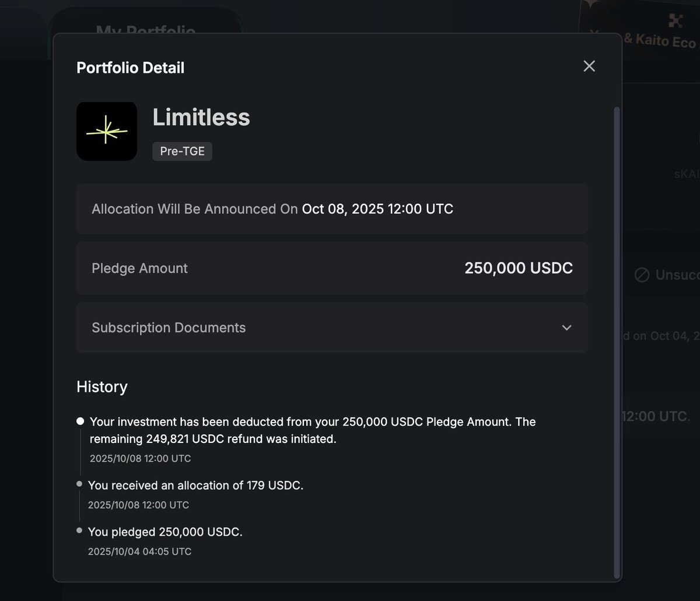This screenshot has width=700, height=601.
Task: Open the Subscription Documents label
Action: click(x=169, y=328)
